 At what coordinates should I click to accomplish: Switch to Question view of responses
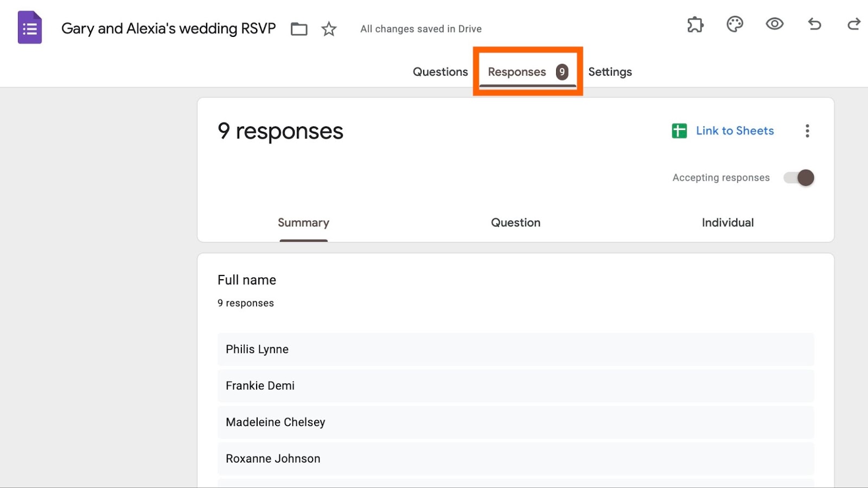click(x=515, y=223)
